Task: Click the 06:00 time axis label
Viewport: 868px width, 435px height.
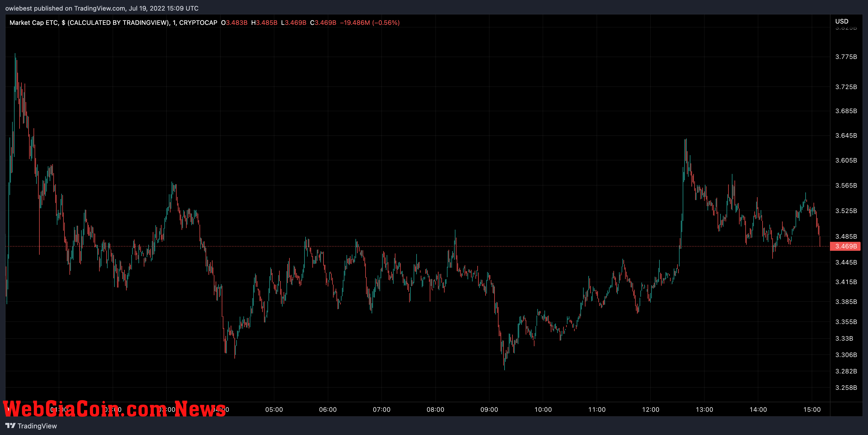Action: pyautogui.click(x=328, y=409)
